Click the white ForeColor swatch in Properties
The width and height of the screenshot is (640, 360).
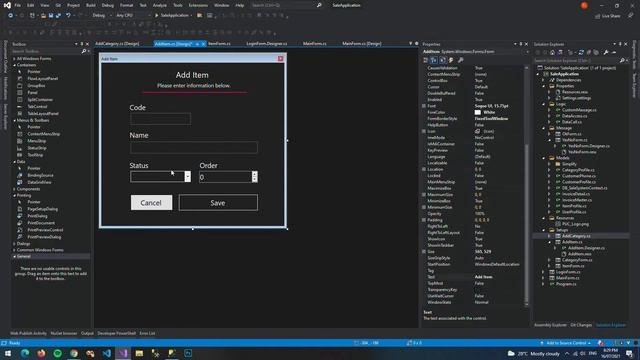coord(478,112)
